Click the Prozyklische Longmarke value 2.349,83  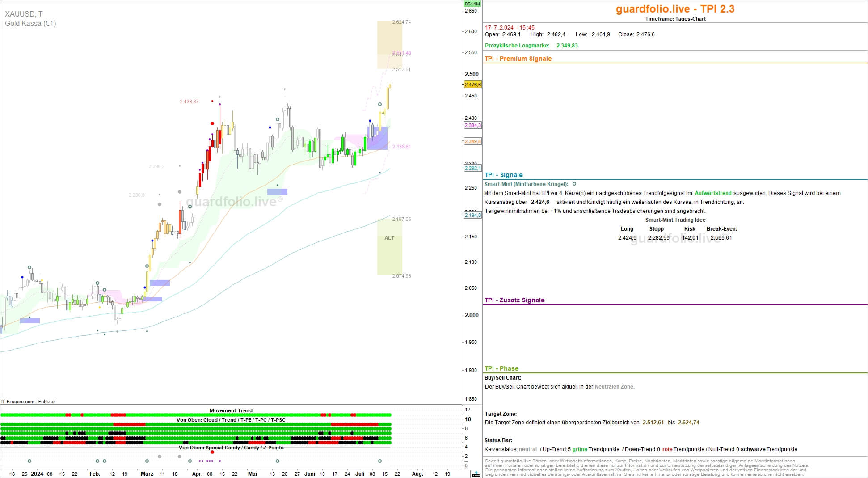[567, 46]
